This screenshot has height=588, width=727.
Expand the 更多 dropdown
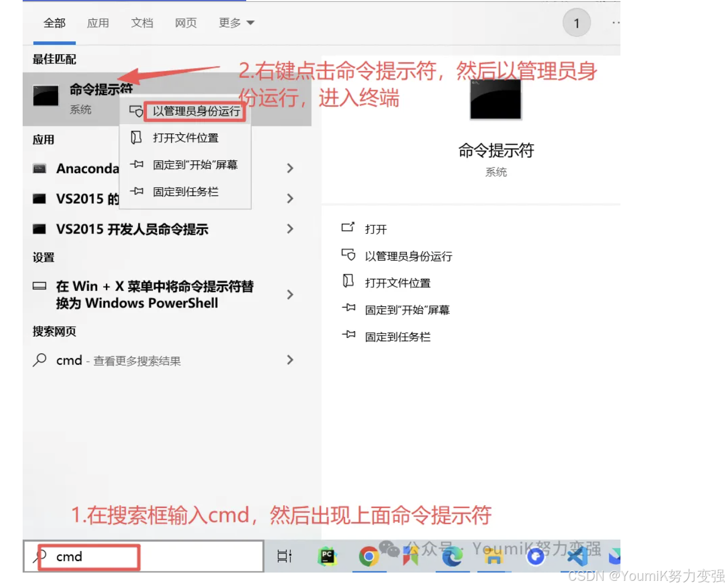(236, 23)
